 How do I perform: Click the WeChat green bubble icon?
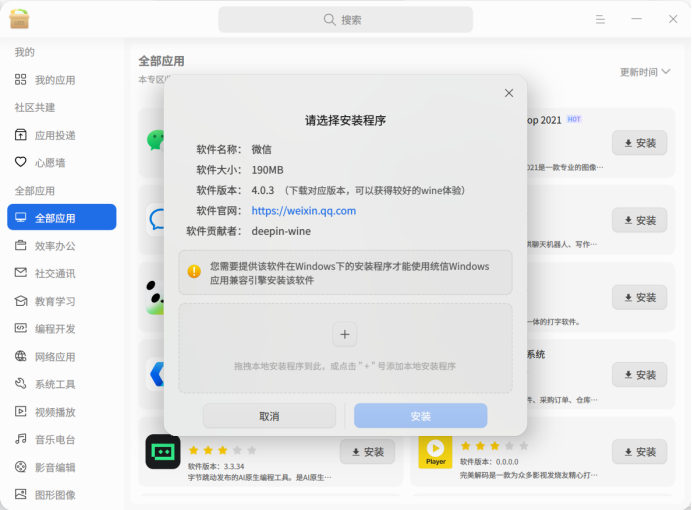[x=155, y=140]
